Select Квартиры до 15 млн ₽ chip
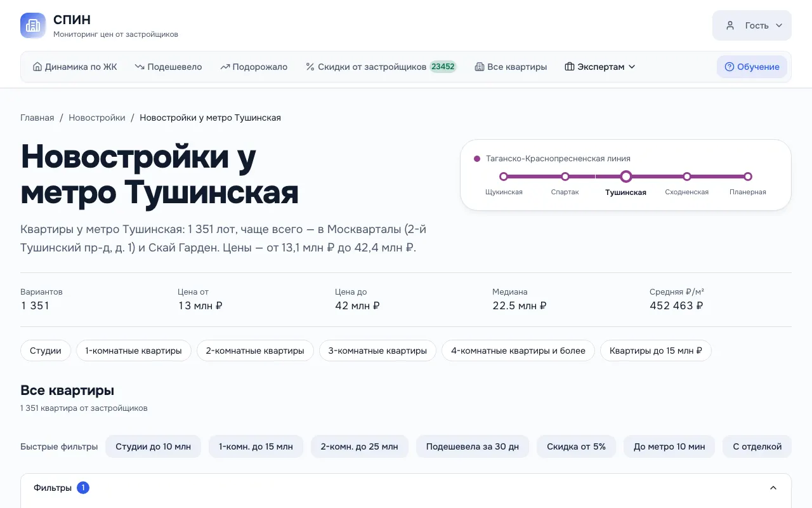Viewport: 812px width, 508px height. pyautogui.click(x=656, y=351)
